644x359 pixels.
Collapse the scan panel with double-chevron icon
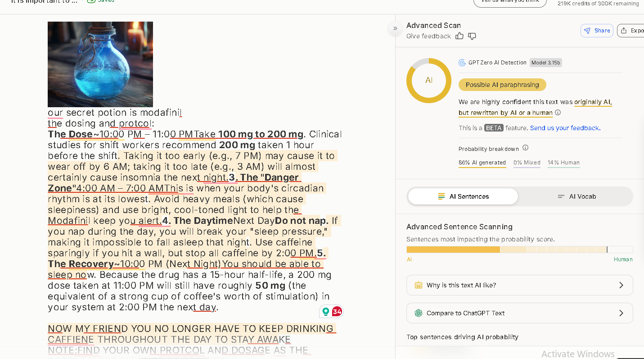(x=395, y=28)
